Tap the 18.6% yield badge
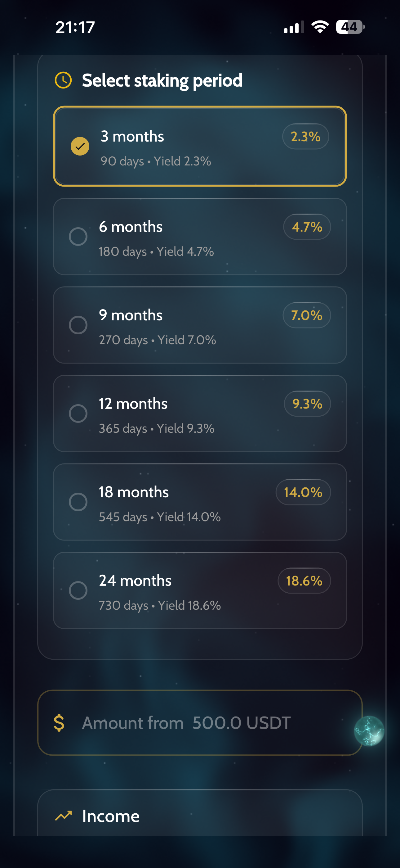Image resolution: width=400 pixels, height=868 pixels. click(x=304, y=581)
